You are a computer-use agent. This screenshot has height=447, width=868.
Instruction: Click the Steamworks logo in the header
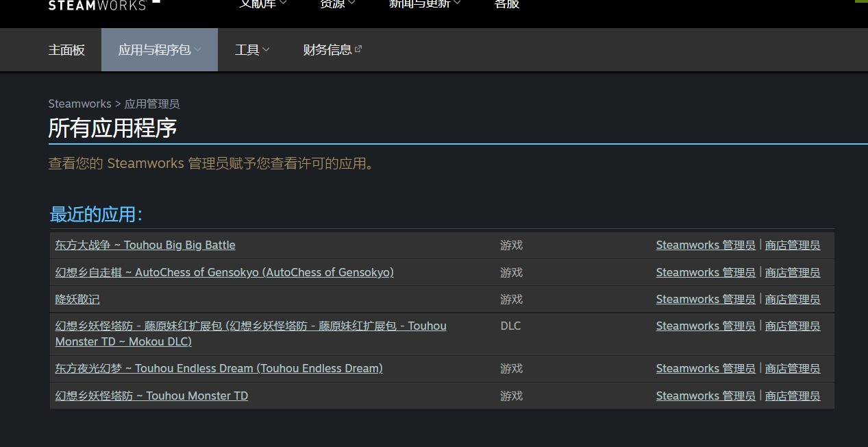(103, 5)
